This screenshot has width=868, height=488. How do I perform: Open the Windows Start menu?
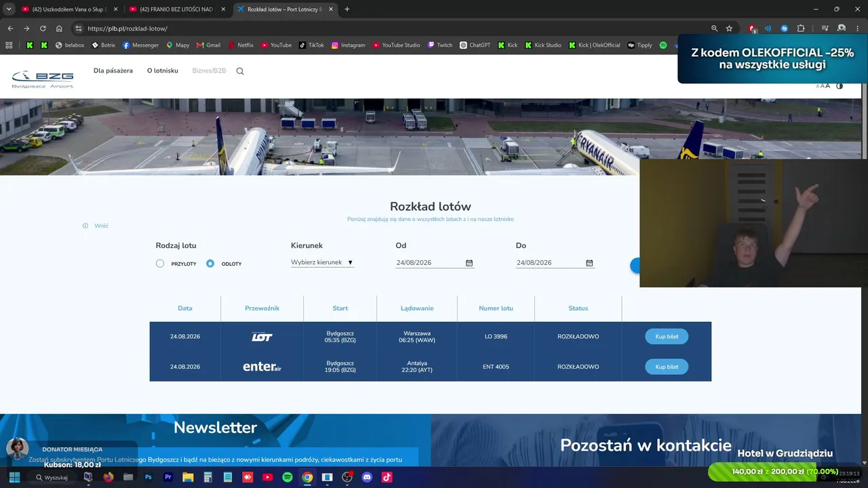pyautogui.click(x=14, y=477)
